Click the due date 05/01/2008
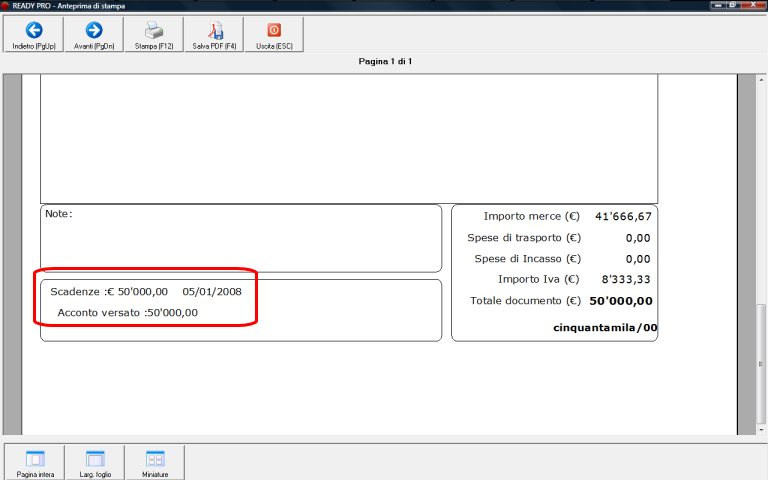 (212, 292)
